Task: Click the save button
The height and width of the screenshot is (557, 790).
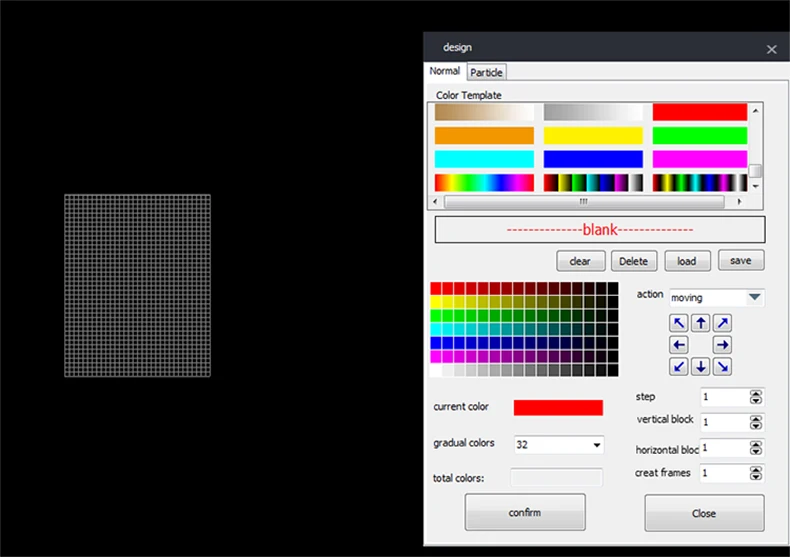Action: coord(741,260)
